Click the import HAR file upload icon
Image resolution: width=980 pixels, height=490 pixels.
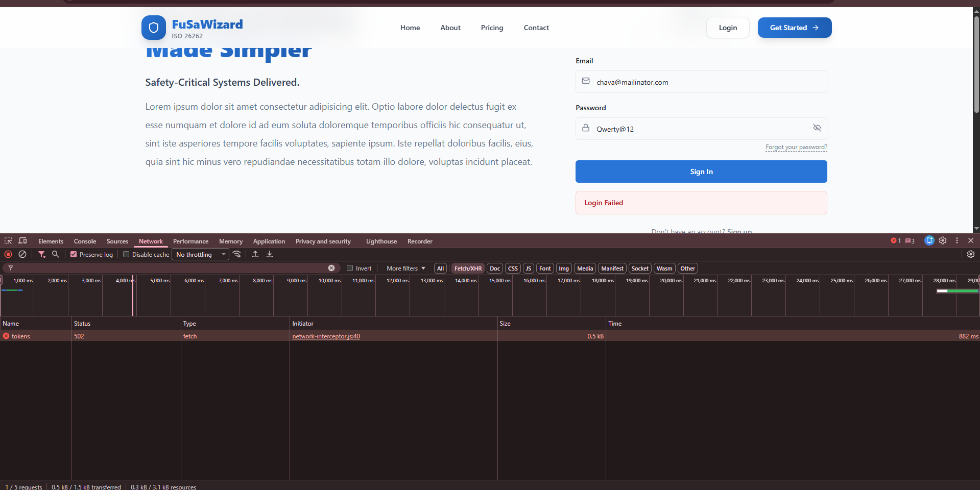(255, 254)
